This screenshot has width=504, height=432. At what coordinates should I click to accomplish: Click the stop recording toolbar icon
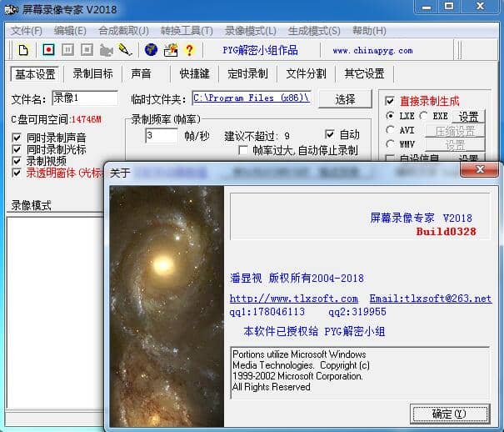[86, 50]
